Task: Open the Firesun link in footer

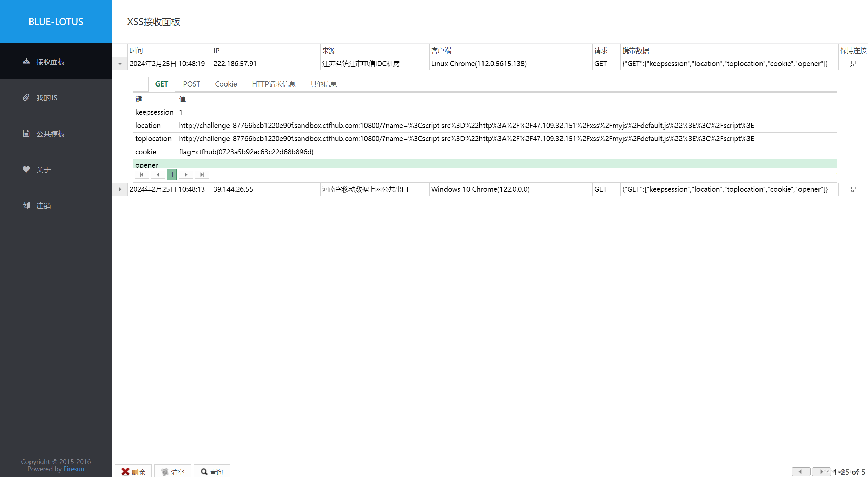Action: [74, 469]
